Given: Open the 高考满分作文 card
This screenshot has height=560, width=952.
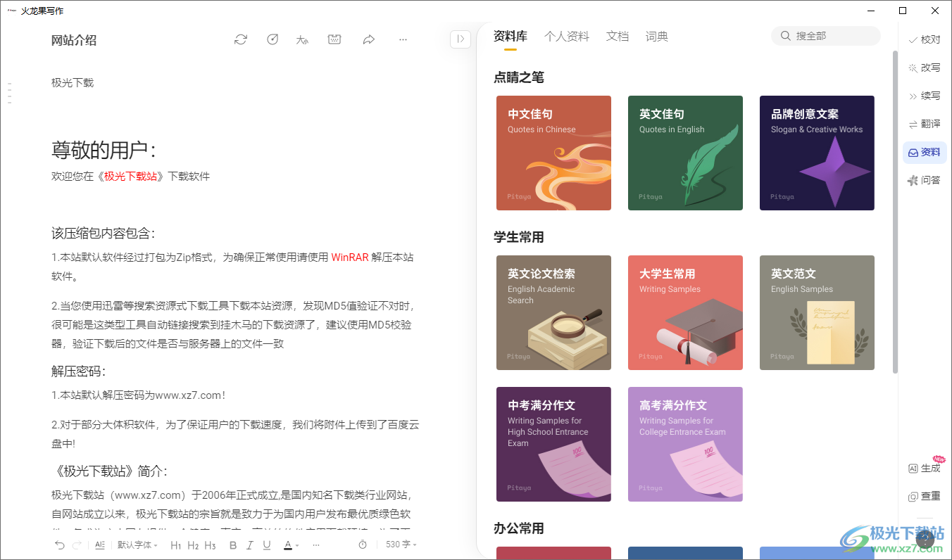Looking at the screenshot, I should tap(685, 444).
